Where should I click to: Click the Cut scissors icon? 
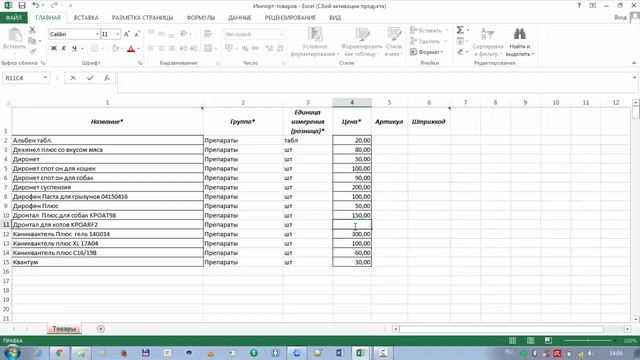32,30
